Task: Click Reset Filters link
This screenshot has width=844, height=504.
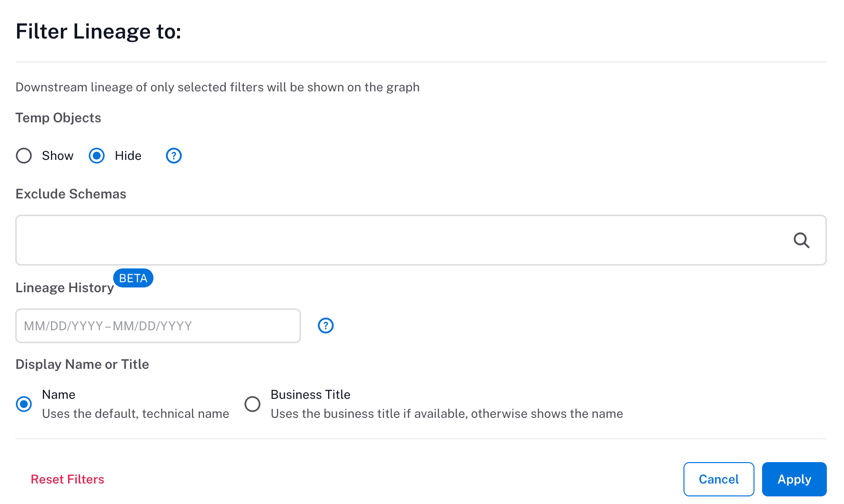Action: point(68,479)
